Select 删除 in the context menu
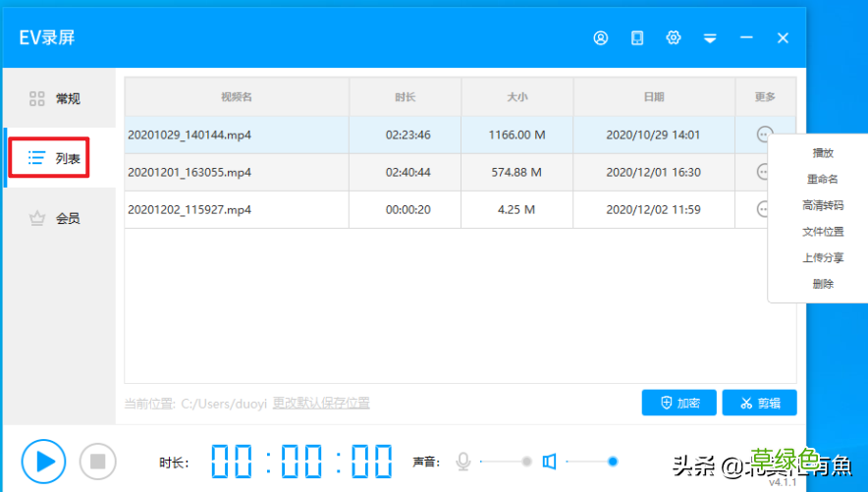 pyautogui.click(x=823, y=284)
